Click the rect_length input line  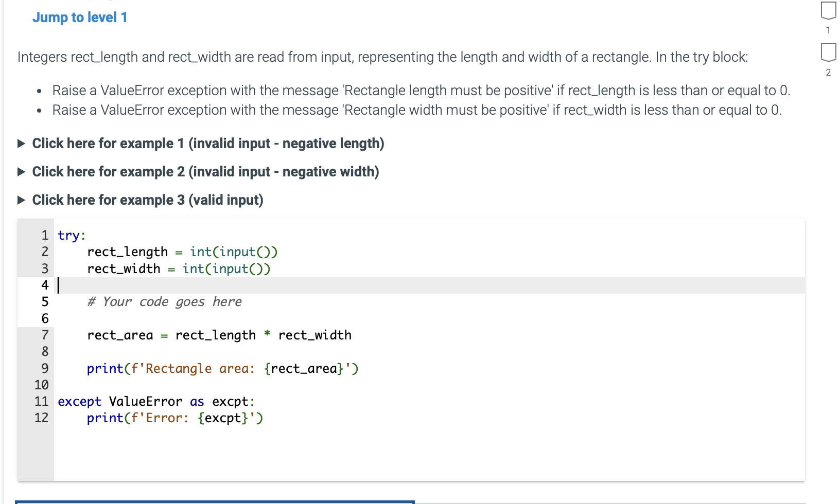pyautogui.click(x=183, y=251)
